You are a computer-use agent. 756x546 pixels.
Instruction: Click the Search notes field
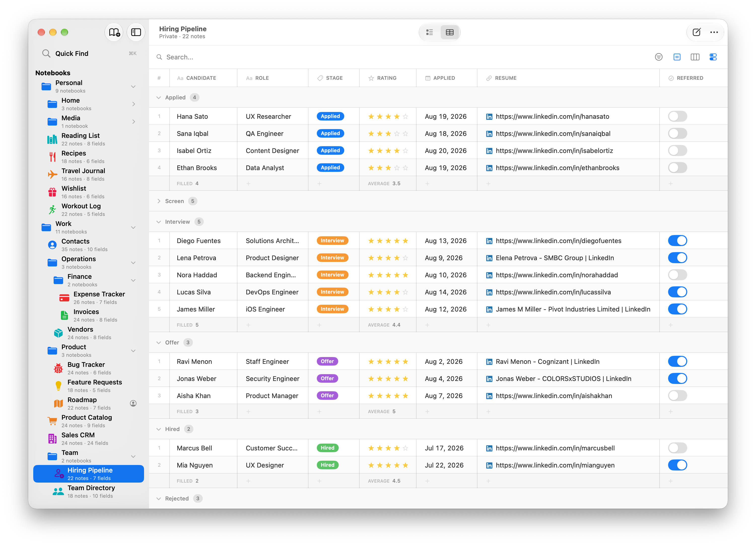coord(400,57)
